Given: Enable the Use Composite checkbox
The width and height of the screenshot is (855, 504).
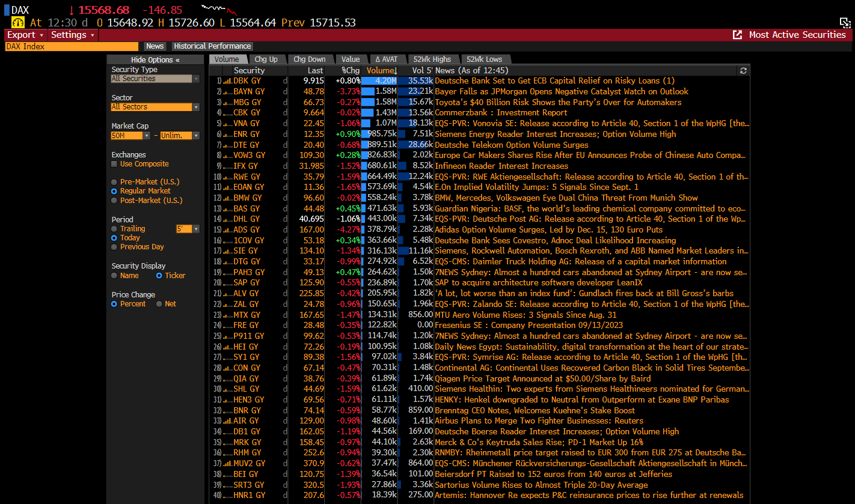Looking at the screenshot, I should [x=114, y=164].
